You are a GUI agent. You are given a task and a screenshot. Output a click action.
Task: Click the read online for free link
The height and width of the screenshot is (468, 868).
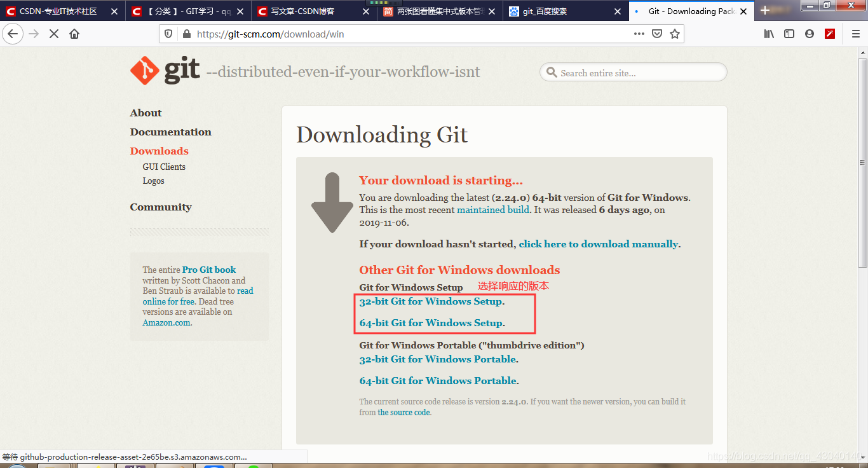(198, 296)
